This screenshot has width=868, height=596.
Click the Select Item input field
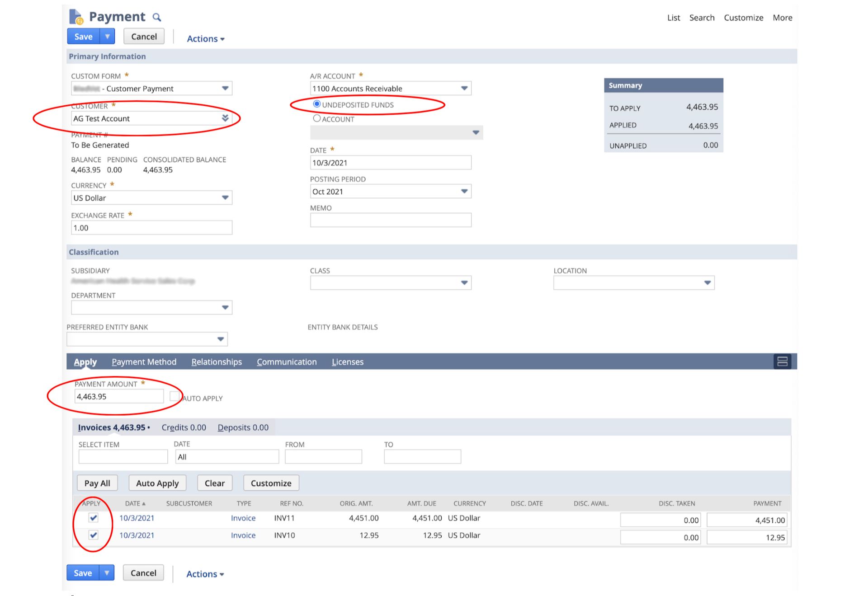(x=123, y=457)
